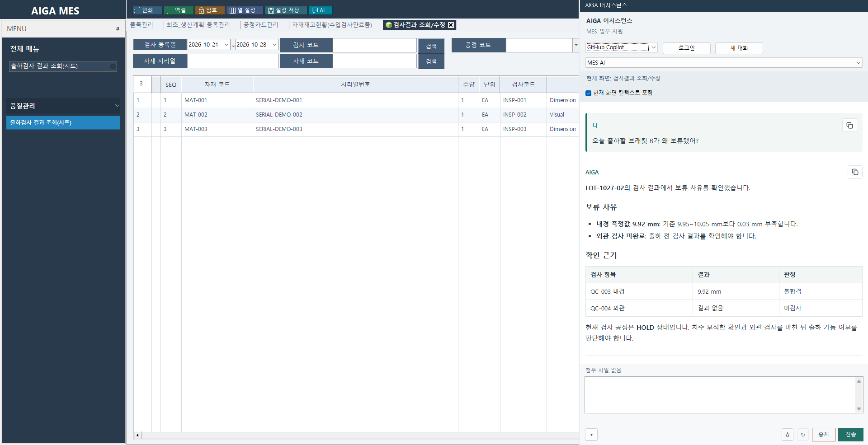Close the 검사결과 조회/수정 tab
The image size is (868, 445).
(451, 25)
